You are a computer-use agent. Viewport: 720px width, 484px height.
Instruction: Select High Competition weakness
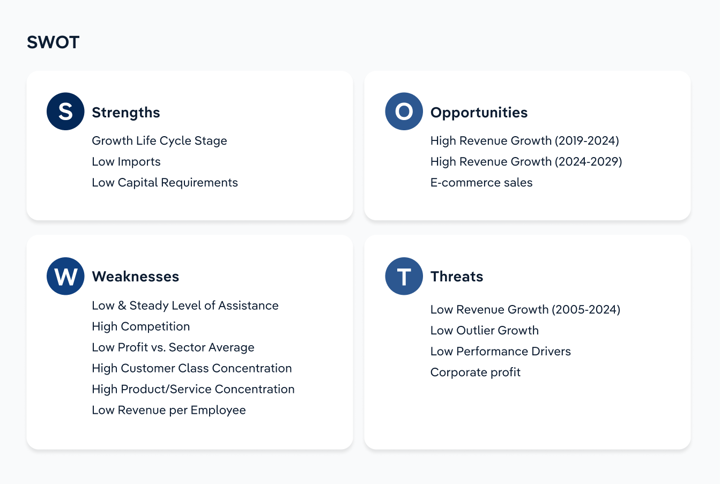click(141, 326)
